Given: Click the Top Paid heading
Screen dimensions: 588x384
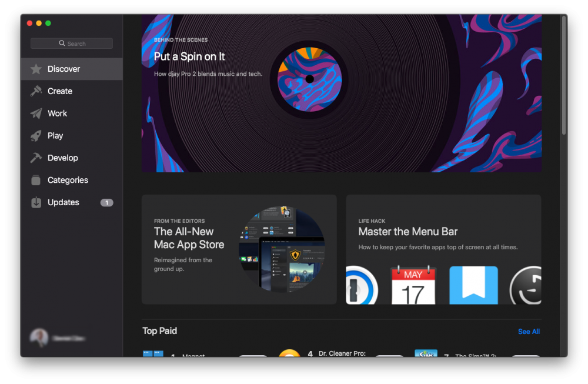Looking at the screenshot, I should click(160, 330).
